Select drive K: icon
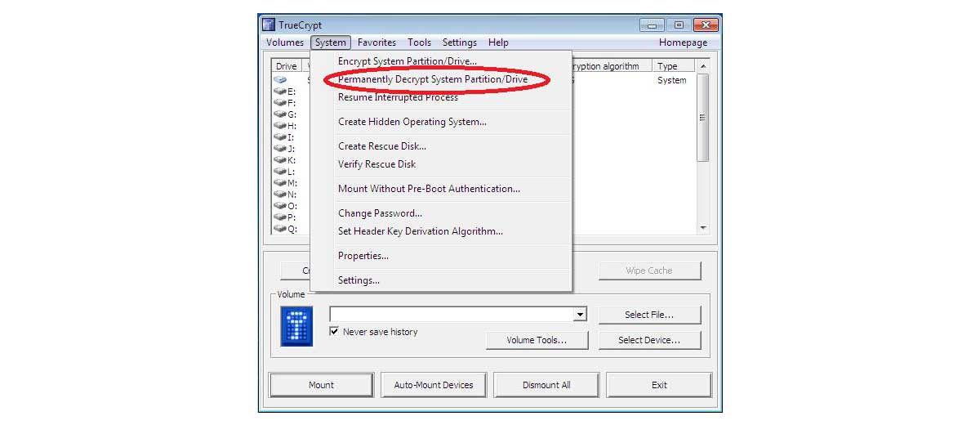Screen dimensions: 980x425 pos(280,160)
